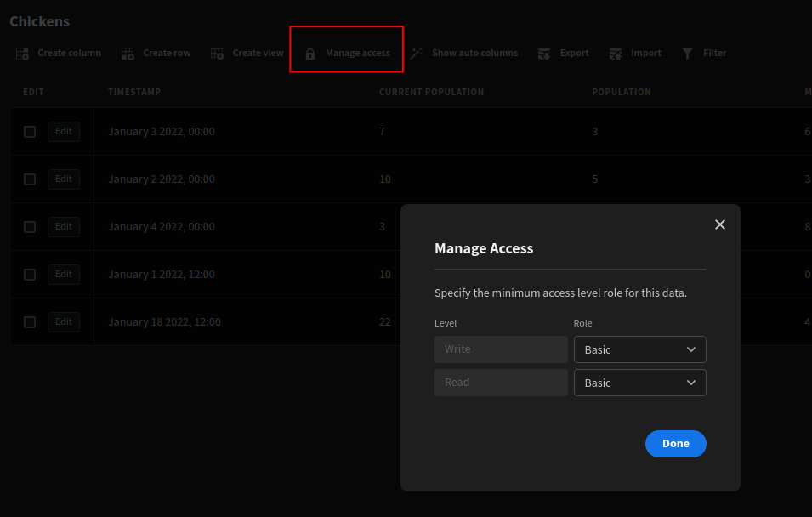The width and height of the screenshot is (812, 517).
Task: Click the CURRENT POPULATION column header
Action: pos(431,92)
